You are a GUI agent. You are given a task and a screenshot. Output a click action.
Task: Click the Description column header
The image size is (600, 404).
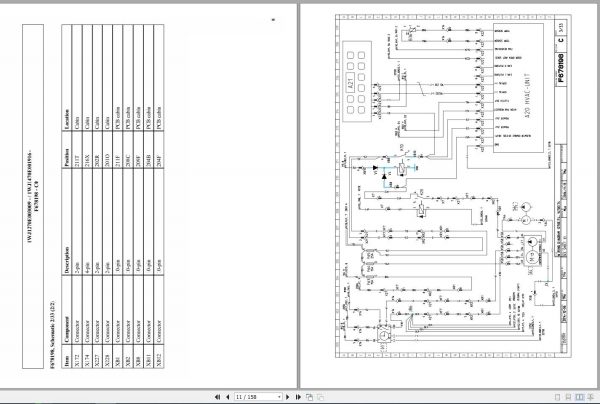coord(67,222)
